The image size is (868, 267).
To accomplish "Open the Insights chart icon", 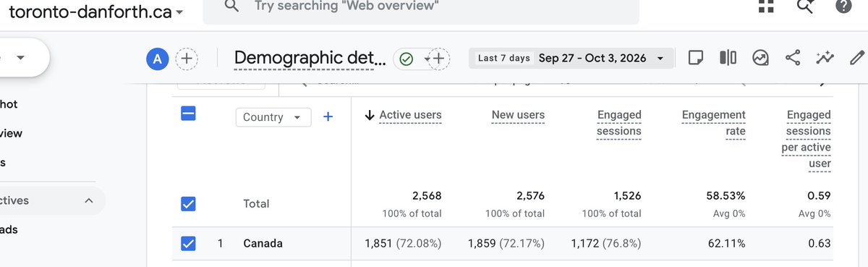I will [x=760, y=58].
